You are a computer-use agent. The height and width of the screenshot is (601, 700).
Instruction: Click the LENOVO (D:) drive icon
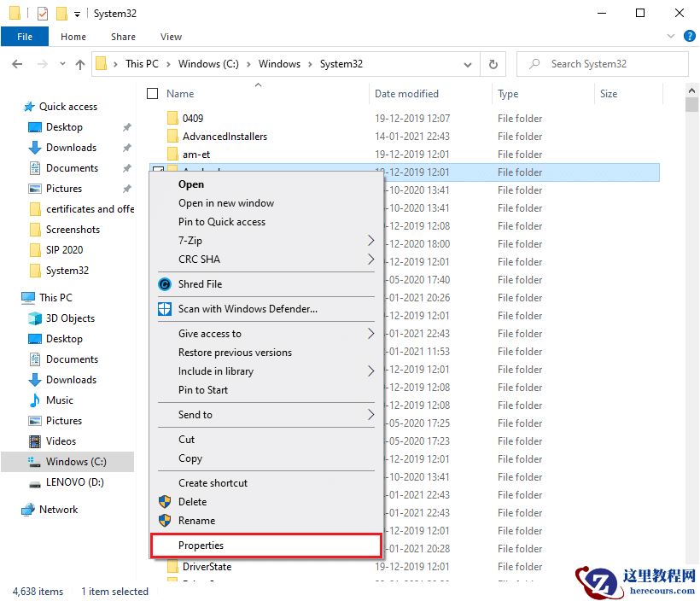pyautogui.click(x=35, y=484)
